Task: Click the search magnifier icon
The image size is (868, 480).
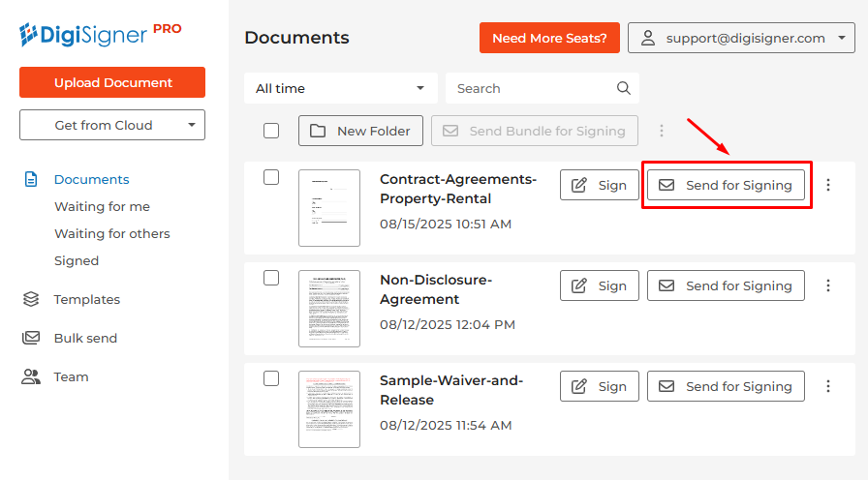Action: 624,88
